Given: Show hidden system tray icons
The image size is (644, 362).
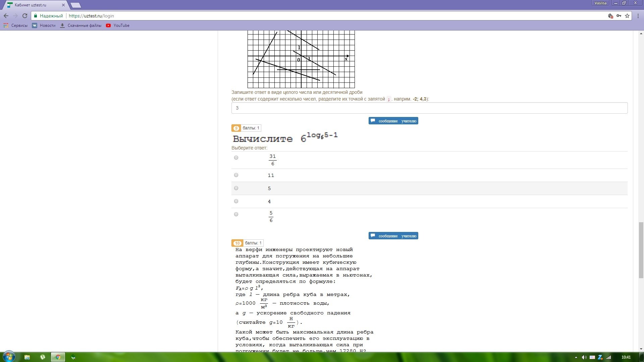Looking at the screenshot, I should pyautogui.click(x=576, y=357).
